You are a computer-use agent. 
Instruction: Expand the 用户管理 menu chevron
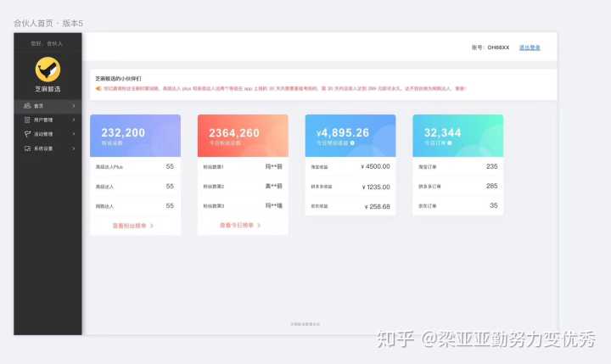click(x=74, y=120)
